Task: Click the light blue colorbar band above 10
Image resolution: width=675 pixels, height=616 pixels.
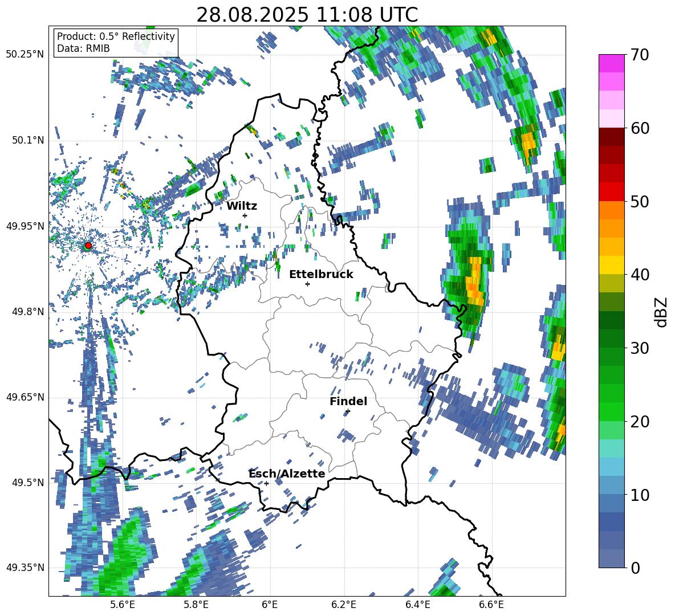Action: click(x=611, y=467)
